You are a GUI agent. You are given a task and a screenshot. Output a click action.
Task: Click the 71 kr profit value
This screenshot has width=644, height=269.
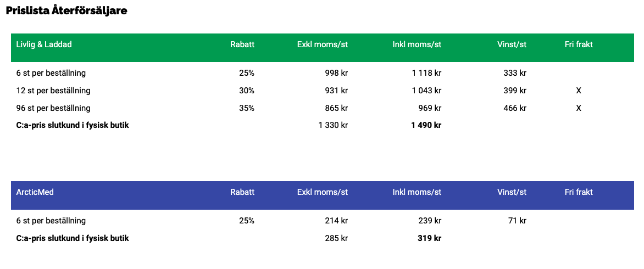[x=517, y=221]
